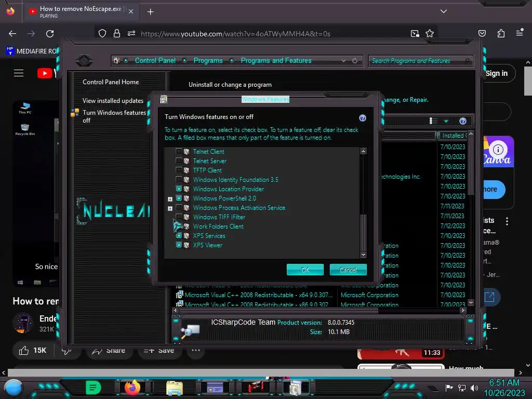Click the YouTube URL address field
The image size is (532, 399).
235,34
